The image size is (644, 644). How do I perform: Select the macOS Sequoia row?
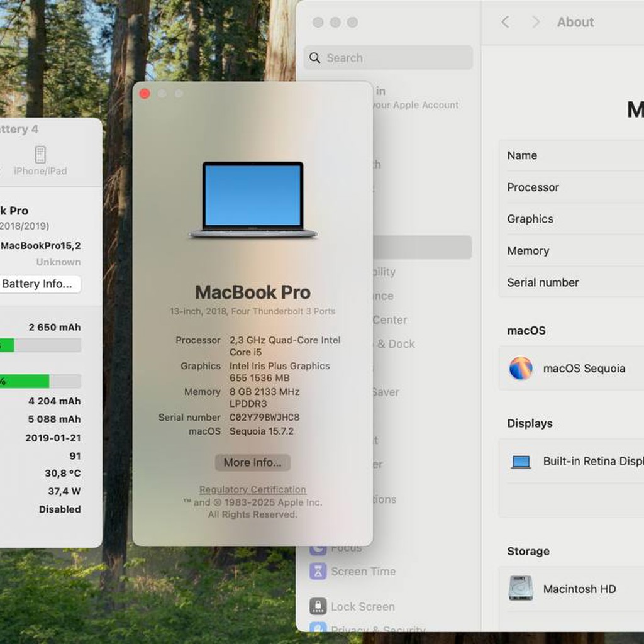(x=571, y=369)
